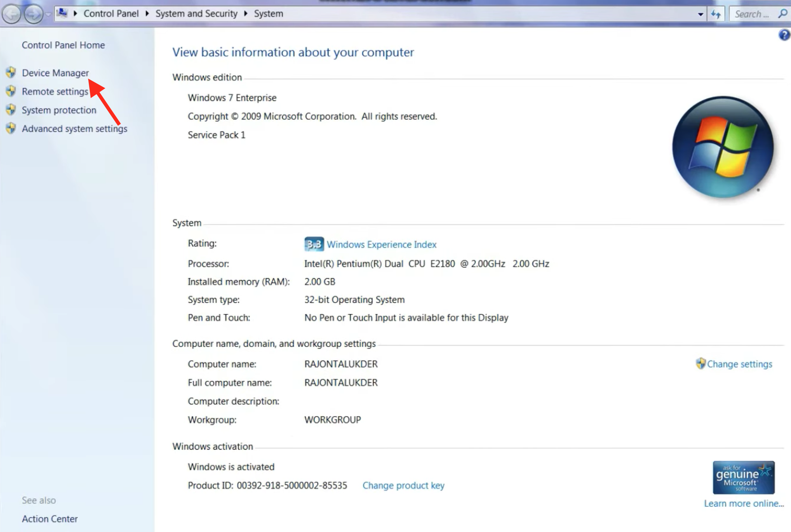The width and height of the screenshot is (791, 532).
Task: Open Control Panel Home
Action: tap(63, 45)
